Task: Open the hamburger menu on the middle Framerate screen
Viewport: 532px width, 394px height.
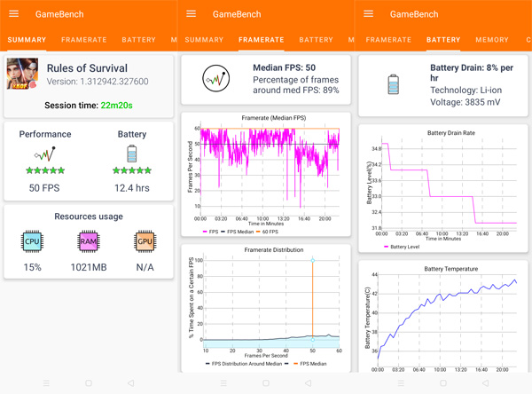Action: [192, 14]
